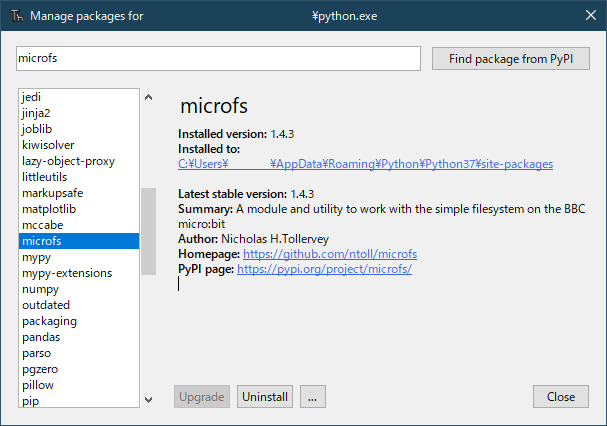Image resolution: width=607 pixels, height=426 pixels.
Task: Select matplotlib in the package list
Action: [79, 209]
